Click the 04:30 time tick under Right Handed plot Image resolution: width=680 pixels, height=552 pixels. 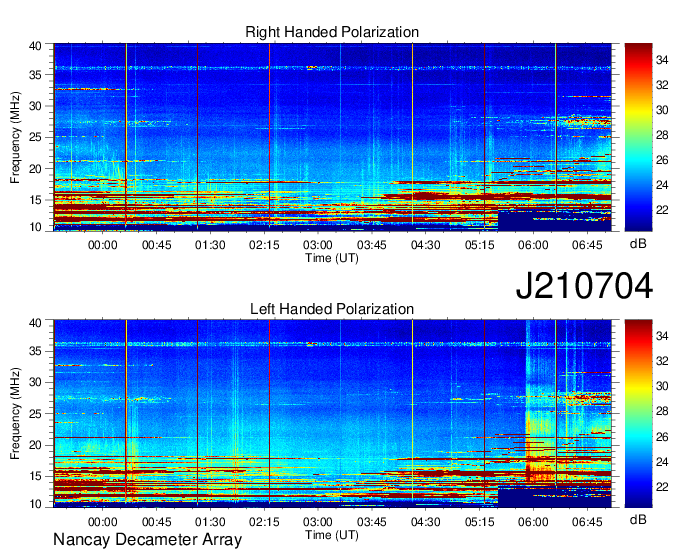(425, 245)
